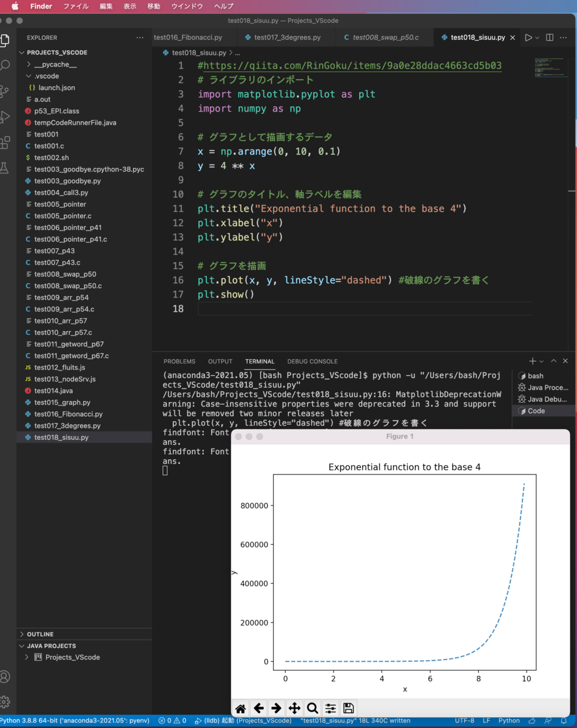Open the Explorer view in activity bar
Viewport: 577px width, 728px height.
5,41
